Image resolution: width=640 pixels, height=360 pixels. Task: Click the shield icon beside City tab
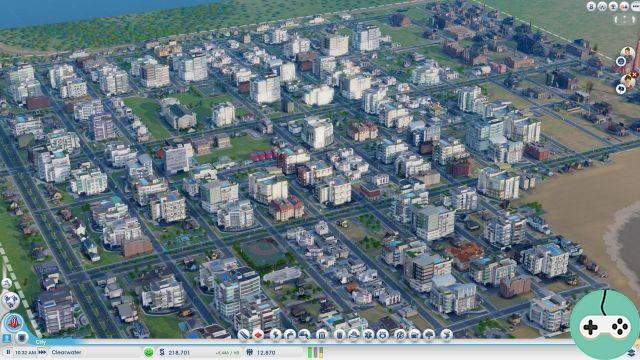tap(22, 338)
